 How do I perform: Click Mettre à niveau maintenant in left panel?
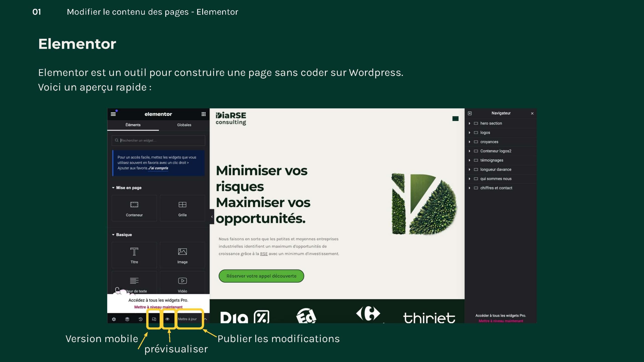(x=158, y=307)
